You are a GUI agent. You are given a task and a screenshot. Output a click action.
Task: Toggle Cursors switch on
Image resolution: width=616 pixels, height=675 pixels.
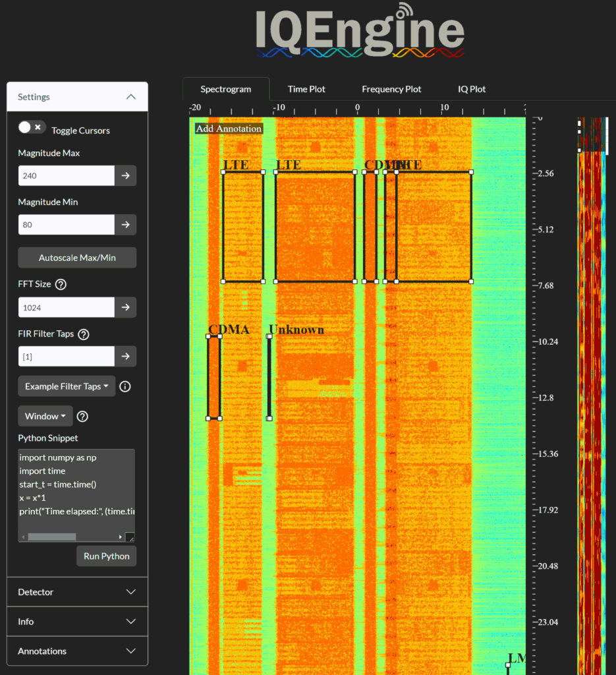32,127
